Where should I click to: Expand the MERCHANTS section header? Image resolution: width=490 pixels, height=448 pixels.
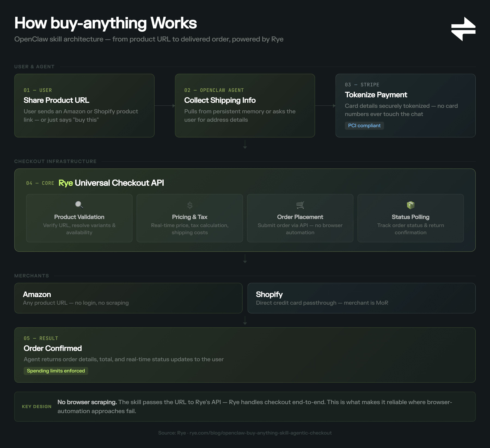pyautogui.click(x=32, y=276)
